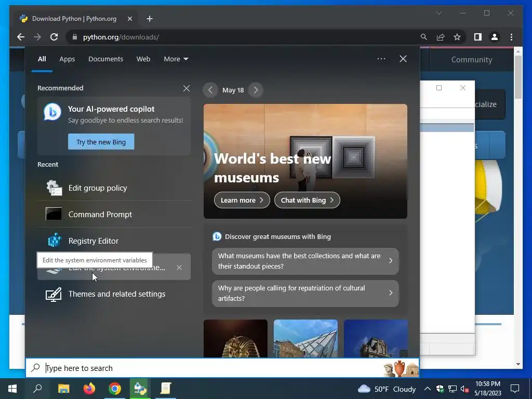The image size is (532, 399).
Task: Switch to the Web search tab
Action: [x=143, y=59]
